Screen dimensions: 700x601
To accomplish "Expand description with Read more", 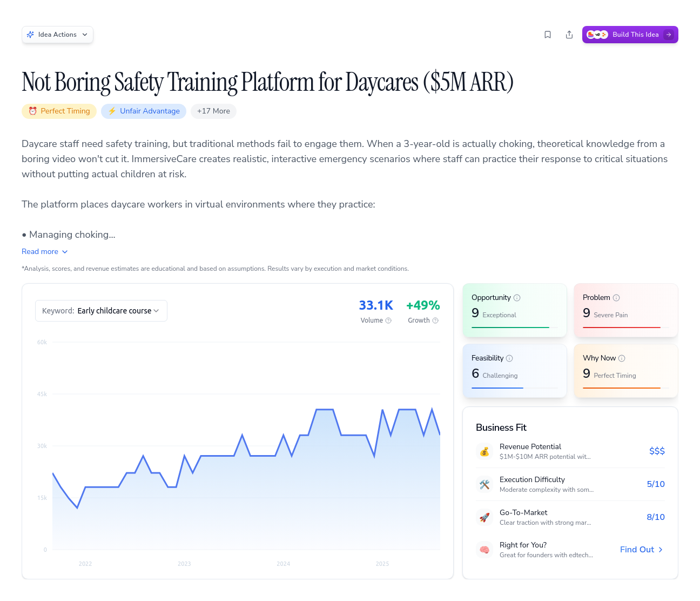I will pyautogui.click(x=45, y=252).
